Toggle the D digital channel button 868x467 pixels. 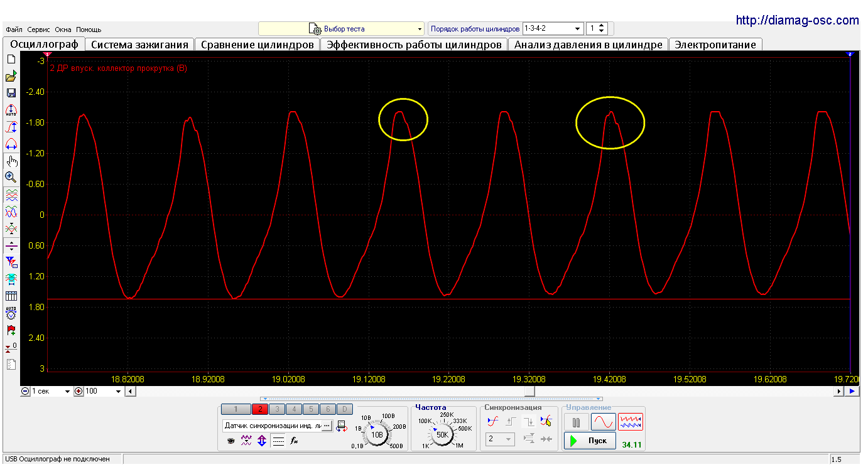point(345,409)
